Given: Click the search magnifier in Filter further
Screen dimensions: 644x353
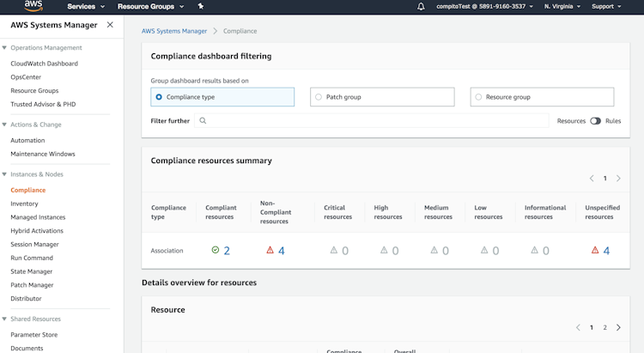Looking at the screenshot, I should coord(203,121).
